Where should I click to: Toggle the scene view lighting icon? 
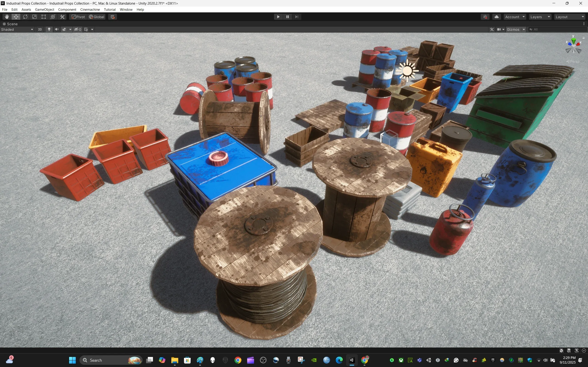49,29
